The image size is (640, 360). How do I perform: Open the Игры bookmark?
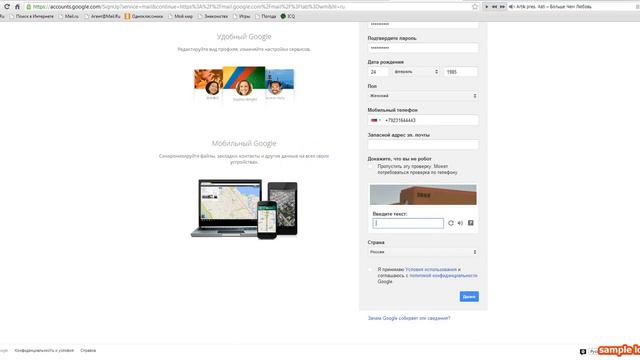[242, 16]
